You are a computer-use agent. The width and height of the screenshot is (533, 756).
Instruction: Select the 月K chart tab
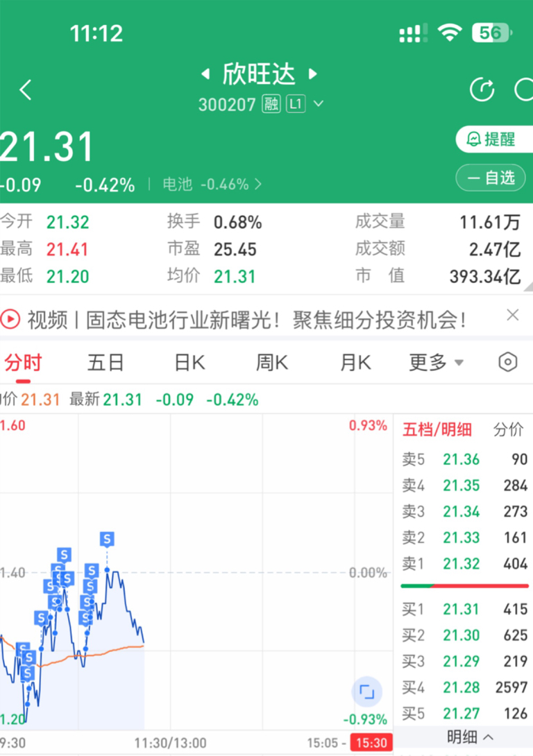click(x=355, y=363)
